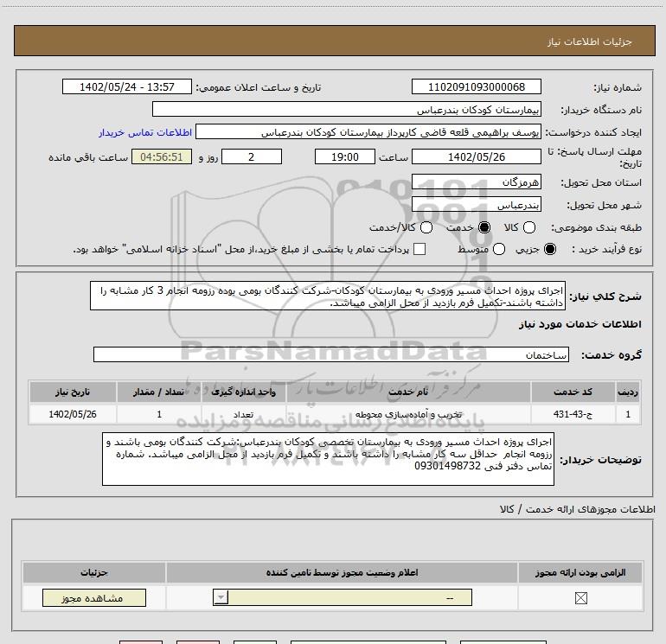Click the تعداد / مقدار column header

coord(158,392)
